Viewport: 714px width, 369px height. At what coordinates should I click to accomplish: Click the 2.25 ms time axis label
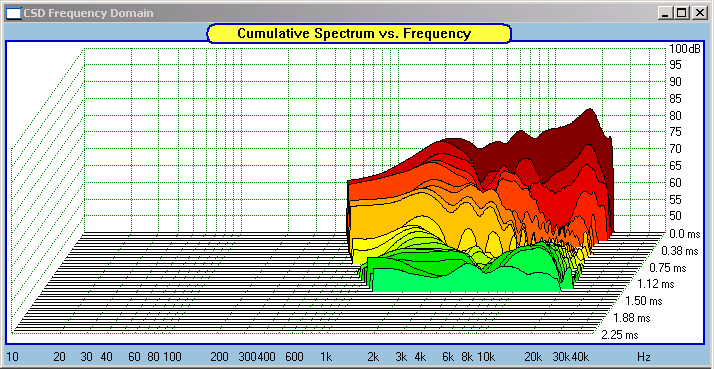click(x=619, y=335)
